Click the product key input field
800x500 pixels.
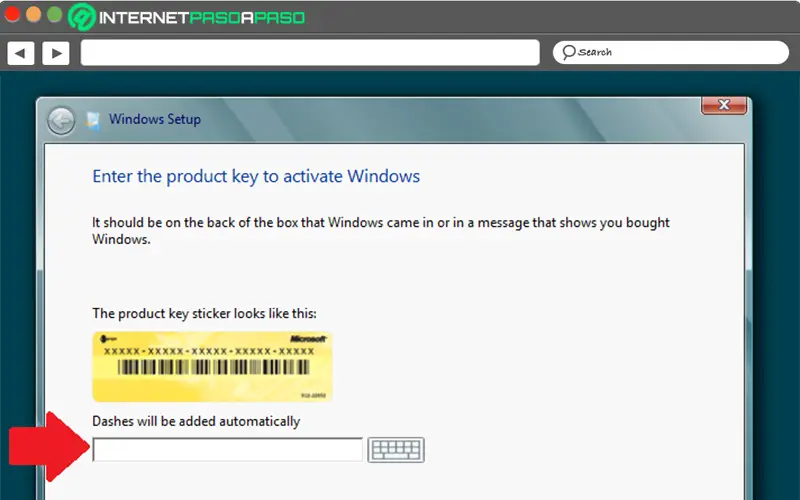228,449
